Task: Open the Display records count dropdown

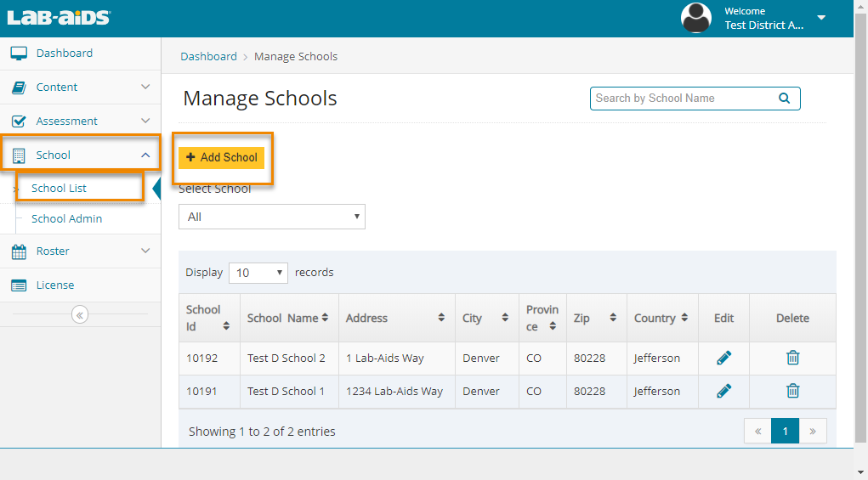Action: pyautogui.click(x=258, y=273)
